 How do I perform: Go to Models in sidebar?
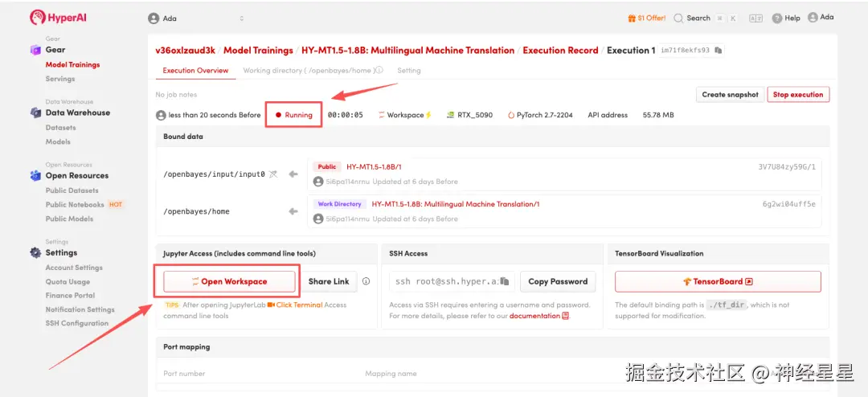click(x=58, y=141)
